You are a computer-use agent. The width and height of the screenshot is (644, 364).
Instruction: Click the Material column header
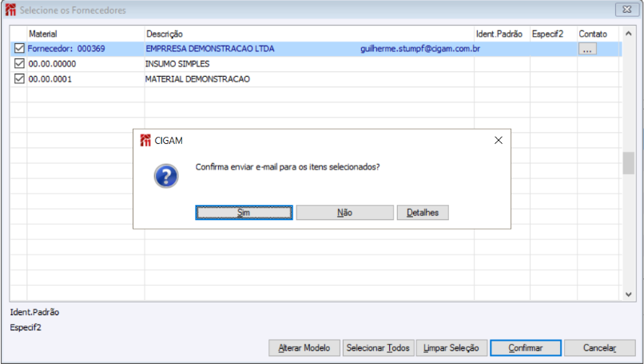[43, 34]
